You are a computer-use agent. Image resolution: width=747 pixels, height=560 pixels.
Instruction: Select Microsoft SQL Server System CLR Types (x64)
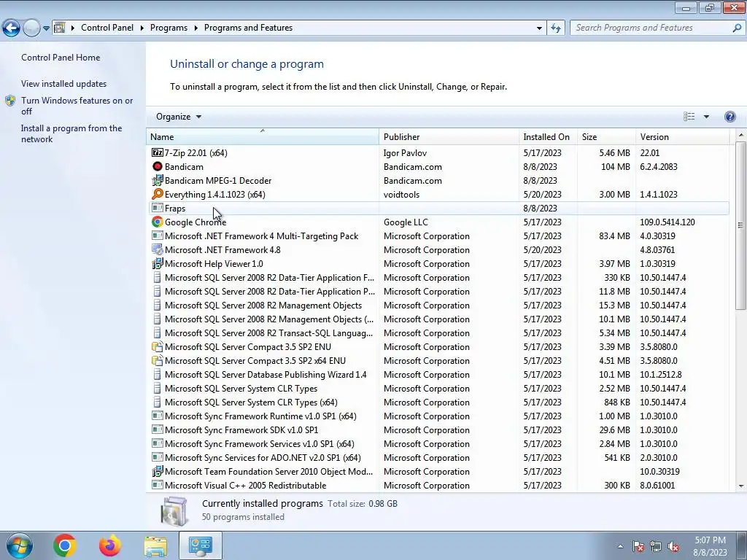coord(438,402)
